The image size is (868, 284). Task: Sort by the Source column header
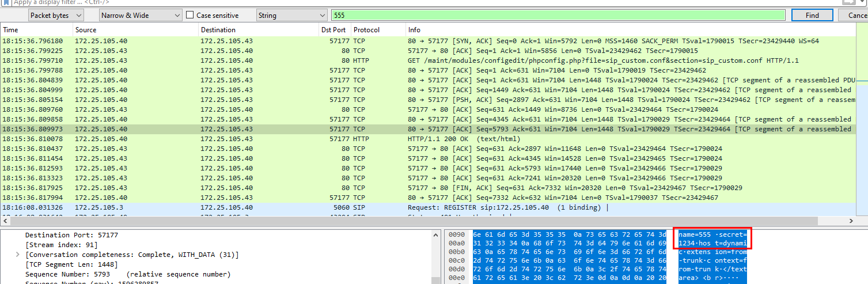[135, 29]
